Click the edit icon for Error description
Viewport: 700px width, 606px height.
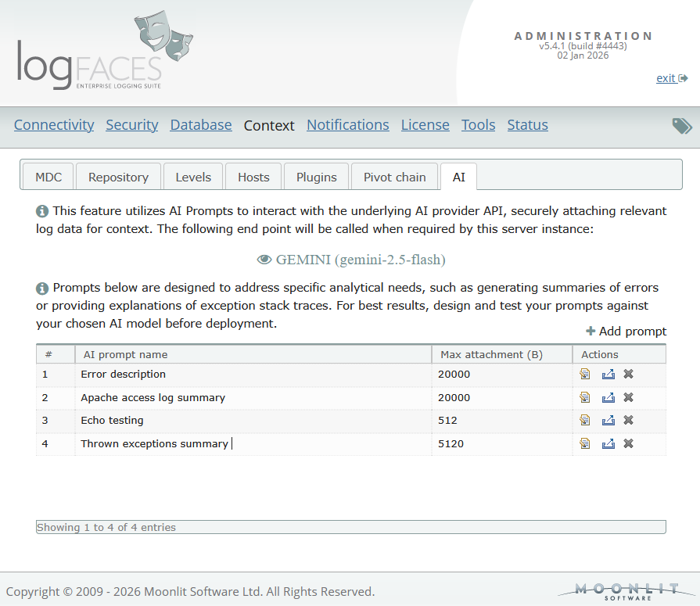click(584, 375)
